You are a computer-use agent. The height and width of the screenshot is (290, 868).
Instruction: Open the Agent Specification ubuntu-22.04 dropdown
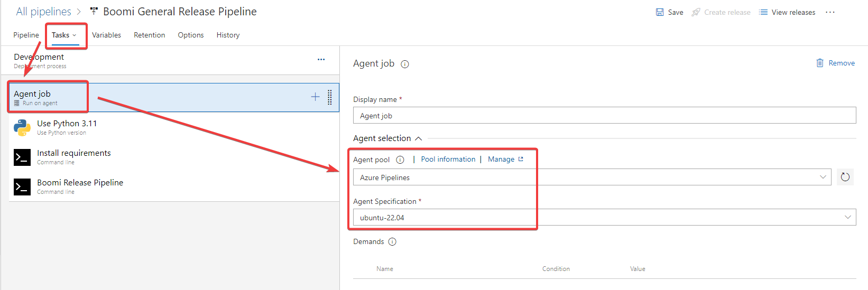pyautogui.click(x=604, y=217)
